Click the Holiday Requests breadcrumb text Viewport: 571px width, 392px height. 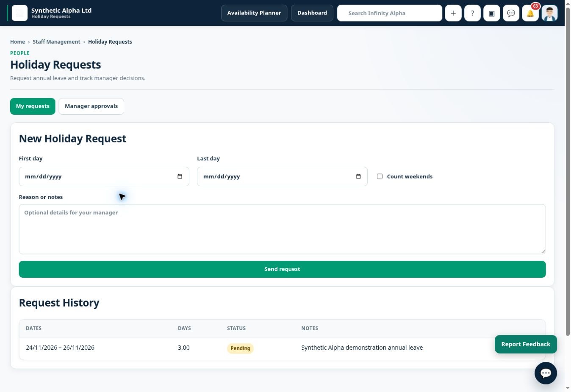tap(110, 42)
